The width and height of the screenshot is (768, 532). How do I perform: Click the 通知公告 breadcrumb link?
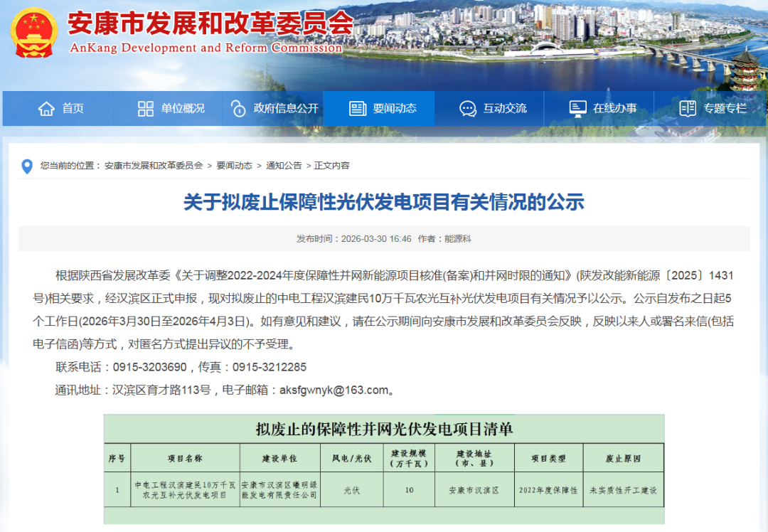[284, 166]
